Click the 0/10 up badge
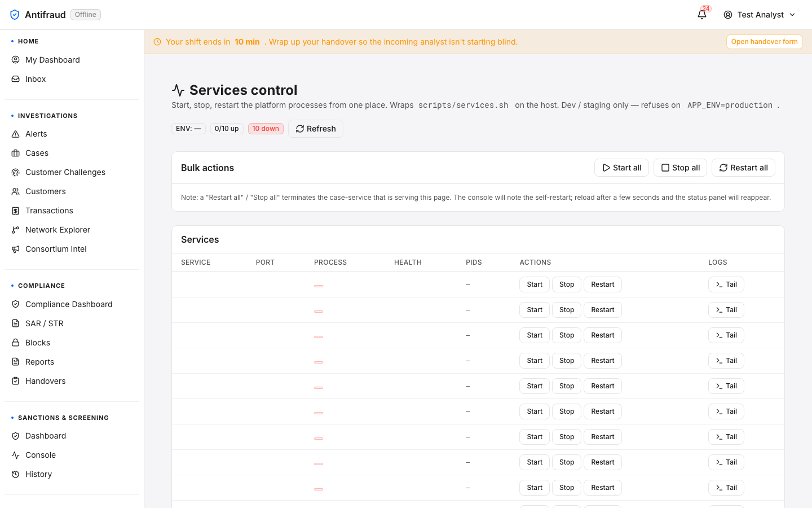 (x=227, y=129)
